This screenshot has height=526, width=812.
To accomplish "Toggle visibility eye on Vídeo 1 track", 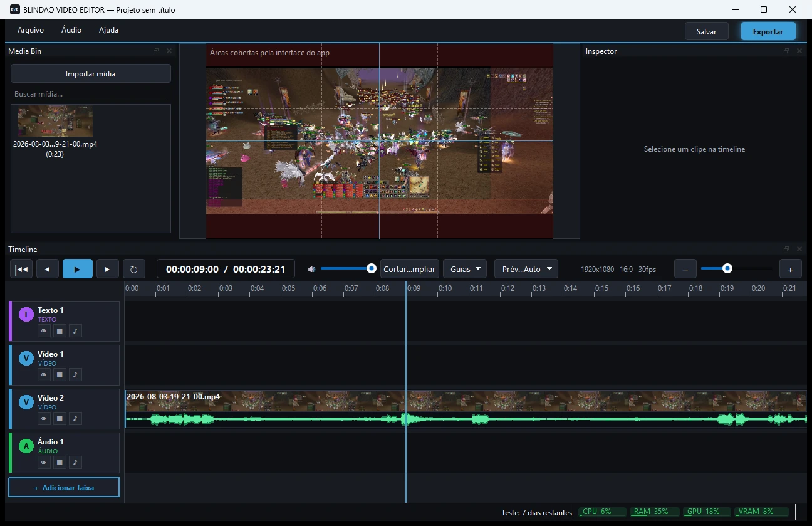I will click(44, 375).
